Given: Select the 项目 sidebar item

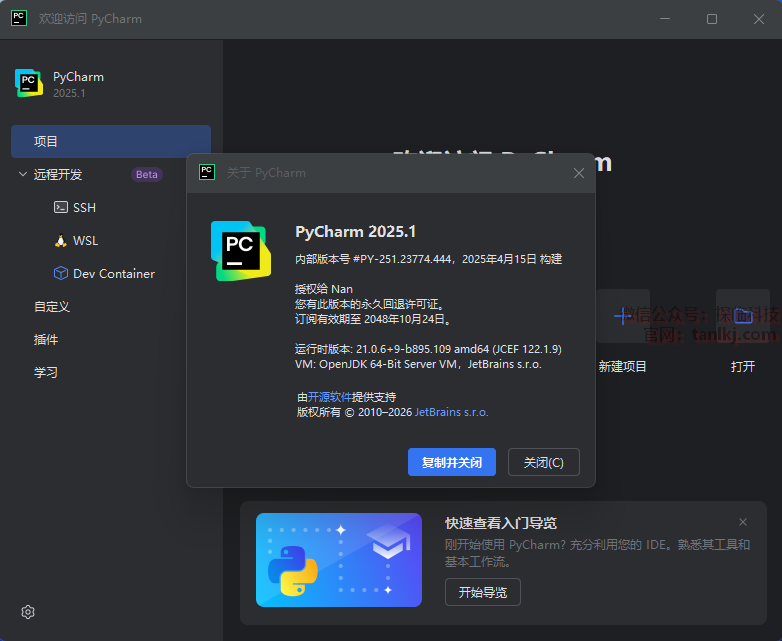Looking at the screenshot, I should click(x=110, y=141).
